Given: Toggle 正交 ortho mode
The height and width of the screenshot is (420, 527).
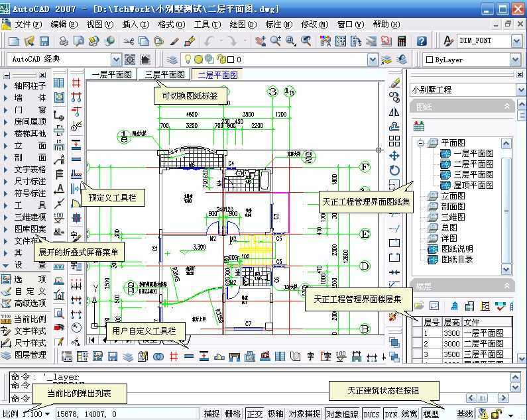Looking at the screenshot, I should pos(255,414).
